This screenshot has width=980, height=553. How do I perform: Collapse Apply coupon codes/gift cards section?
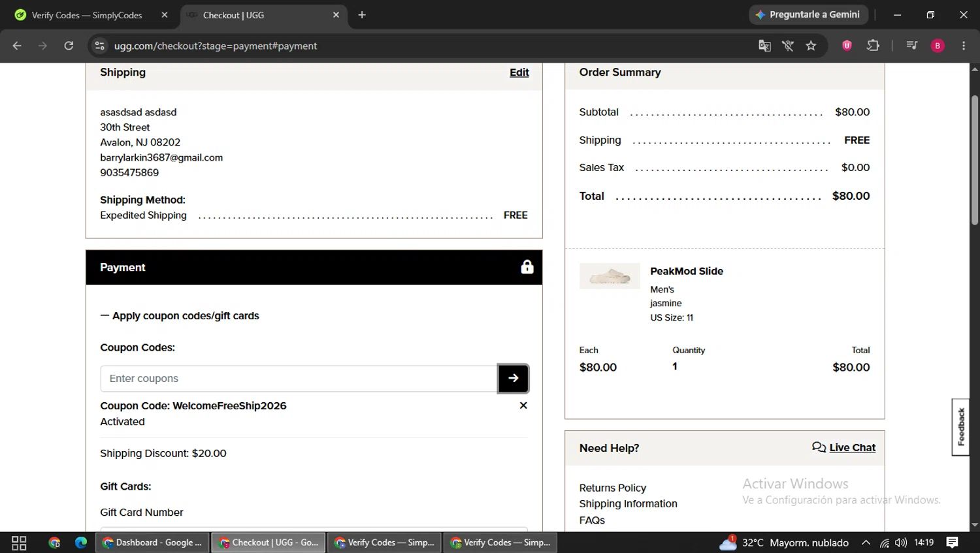click(180, 315)
